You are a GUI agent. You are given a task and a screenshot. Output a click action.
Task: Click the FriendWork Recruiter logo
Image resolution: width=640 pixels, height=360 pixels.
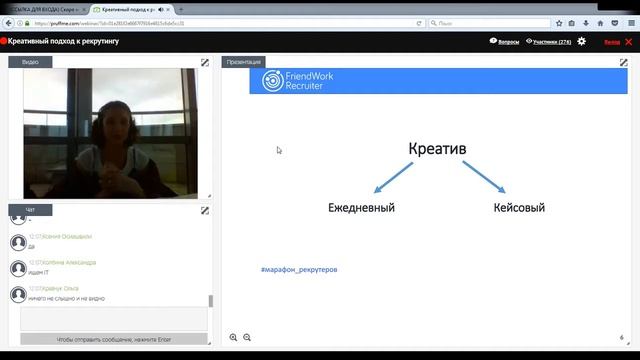click(298, 81)
